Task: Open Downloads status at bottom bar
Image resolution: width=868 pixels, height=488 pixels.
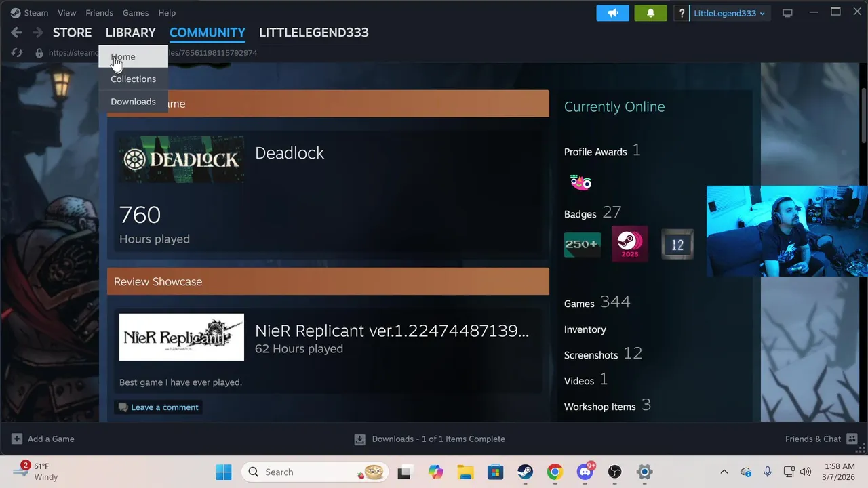Action: point(430,439)
